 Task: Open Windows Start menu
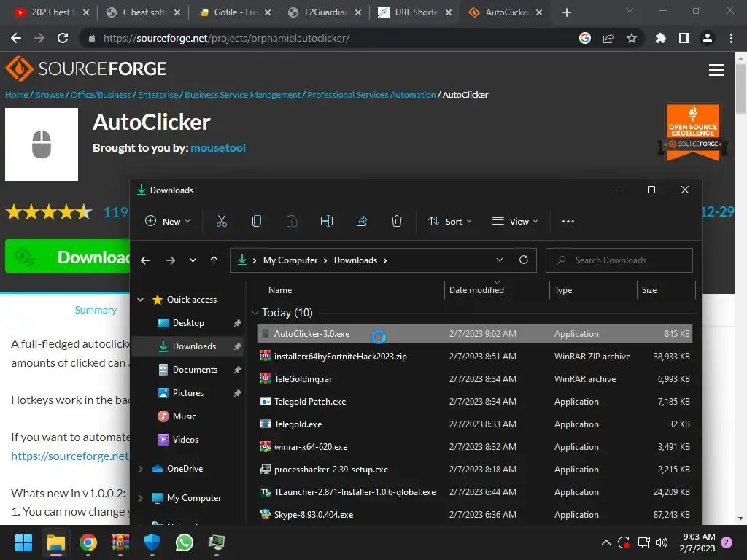tap(23, 542)
